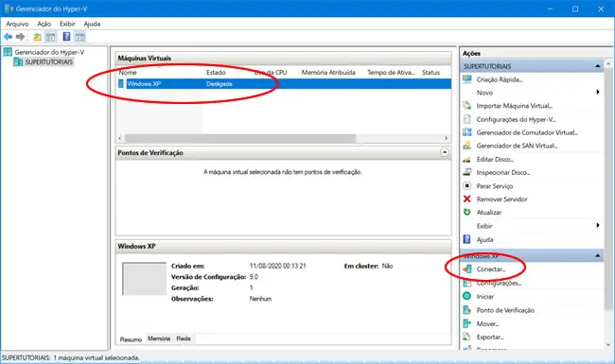The image size is (615, 364).
Task: Click the Ajuda help icon in Ações
Action: click(x=467, y=239)
